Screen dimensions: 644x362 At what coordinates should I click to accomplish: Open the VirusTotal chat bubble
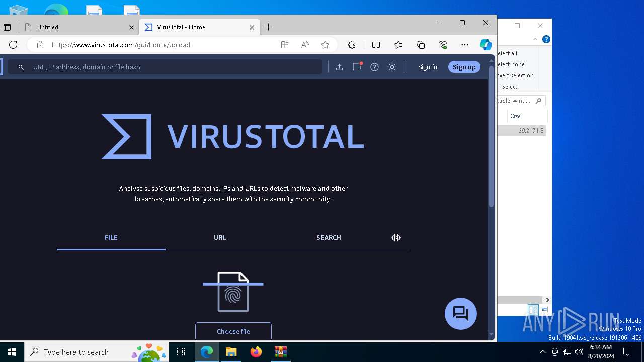click(461, 314)
